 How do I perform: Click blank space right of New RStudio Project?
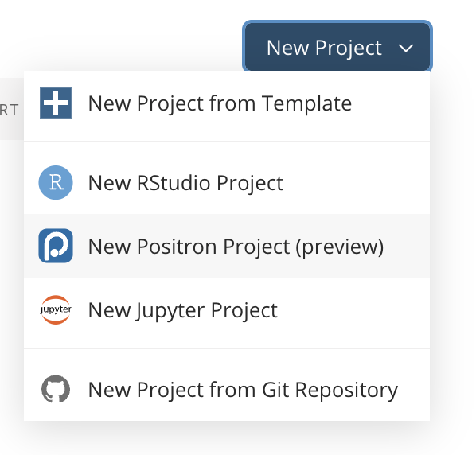click(355, 183)
